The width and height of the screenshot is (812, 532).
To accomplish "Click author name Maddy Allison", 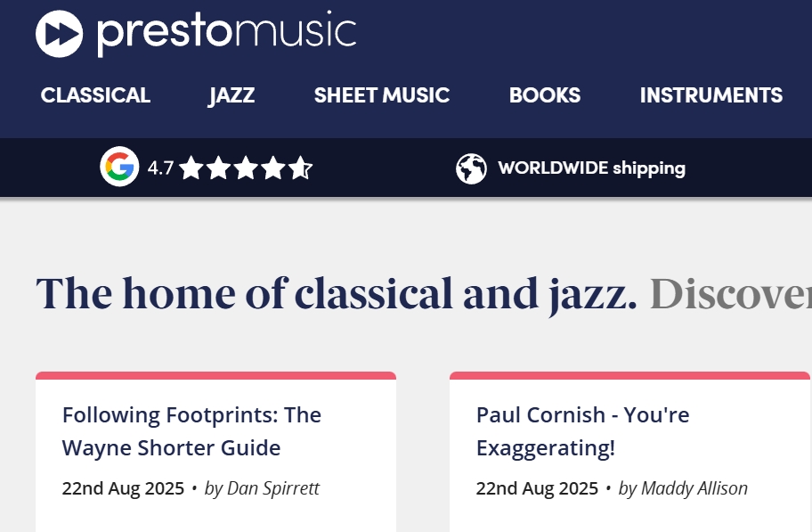I will pos(694,488).
